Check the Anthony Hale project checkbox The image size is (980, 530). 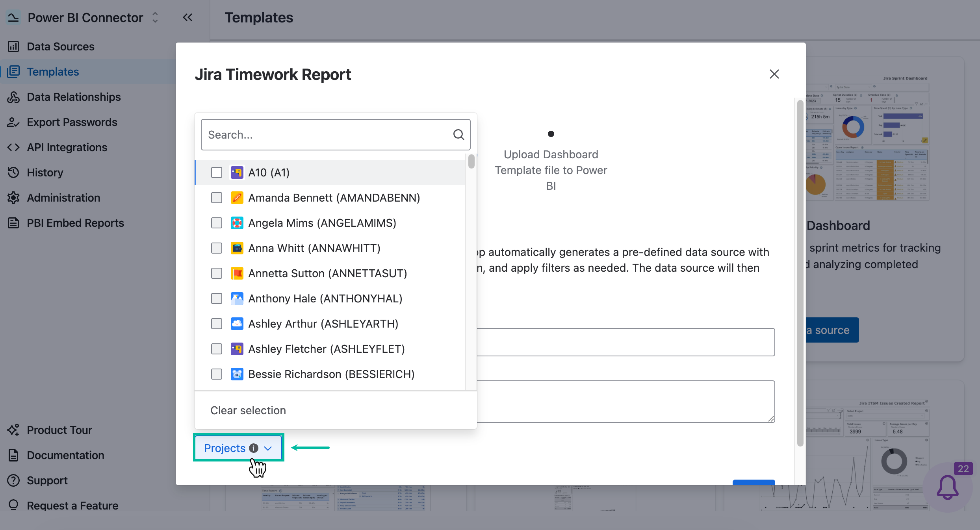217,298
